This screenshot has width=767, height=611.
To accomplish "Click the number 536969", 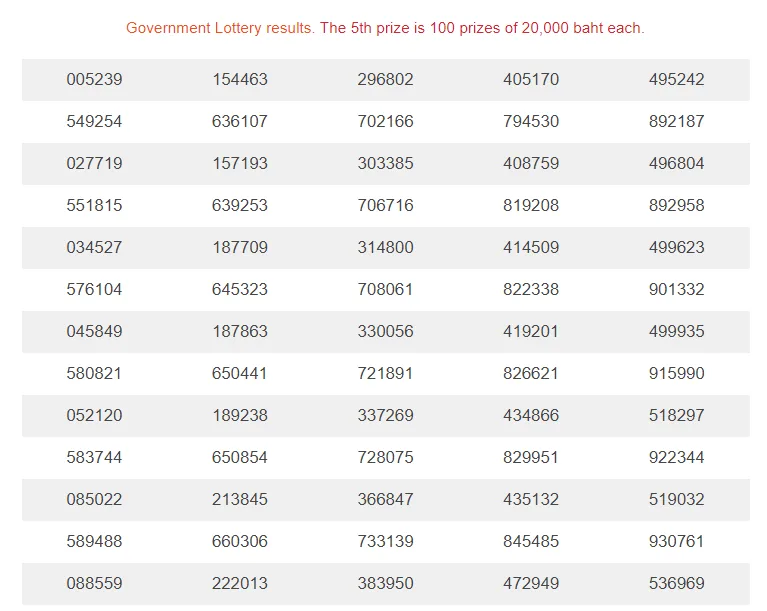I will [677, 584].
